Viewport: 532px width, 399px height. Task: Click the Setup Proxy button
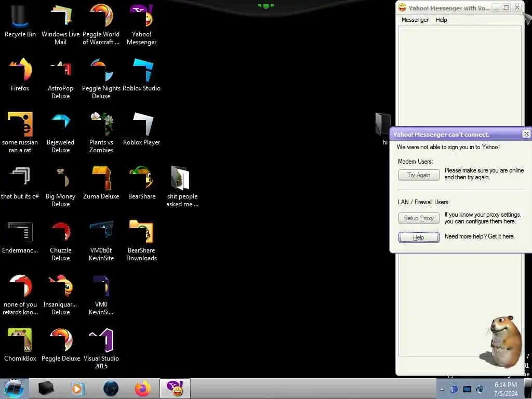(419, 218)
